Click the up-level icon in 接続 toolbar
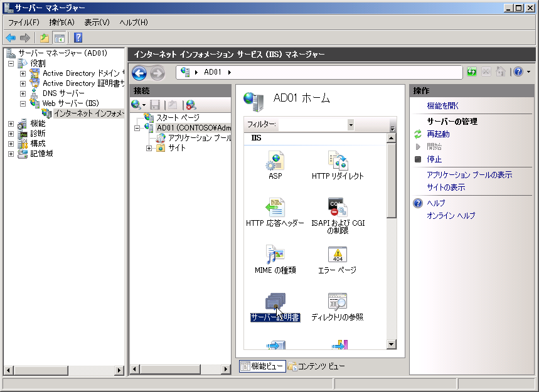The height and width of the screenshot is (392, 539). coord(173,105)
